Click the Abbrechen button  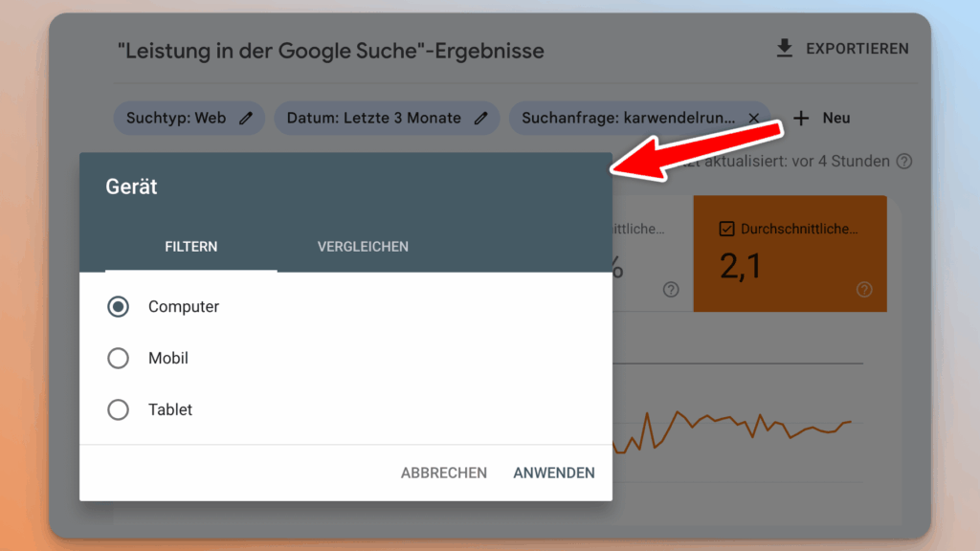(444, 473)
